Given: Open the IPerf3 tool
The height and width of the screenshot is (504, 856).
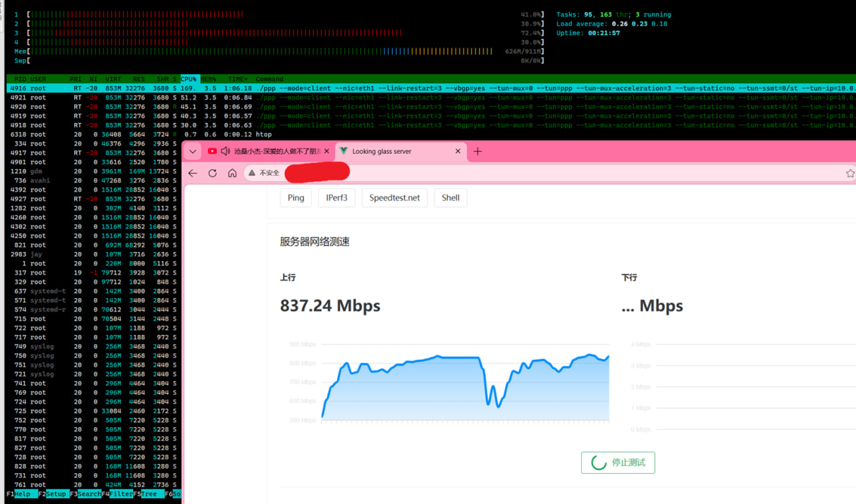Looking at the screenshot, I should coord(336,198).
